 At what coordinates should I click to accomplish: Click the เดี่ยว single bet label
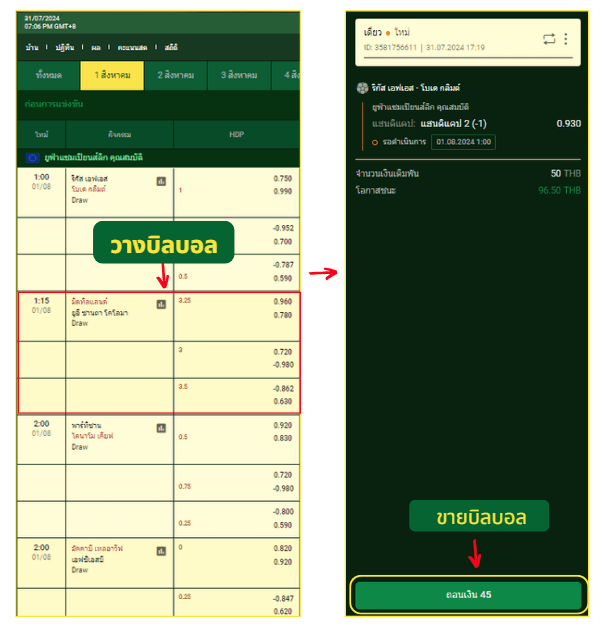[373, 32]
